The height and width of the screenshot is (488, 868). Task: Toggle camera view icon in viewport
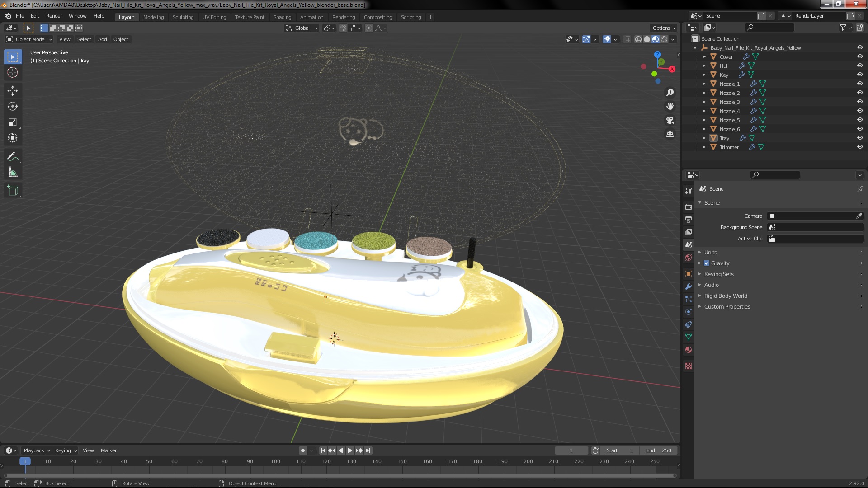pos(670,120)
